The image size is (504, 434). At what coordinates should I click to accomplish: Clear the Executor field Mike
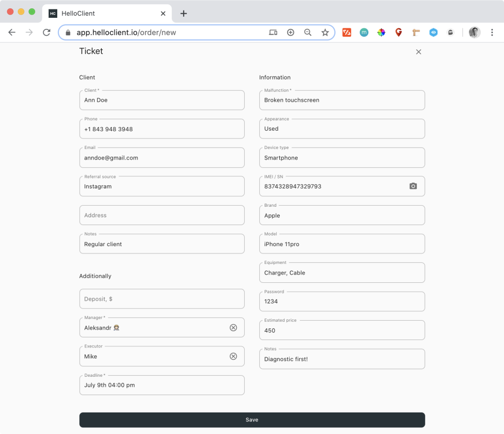pos(233,356)
